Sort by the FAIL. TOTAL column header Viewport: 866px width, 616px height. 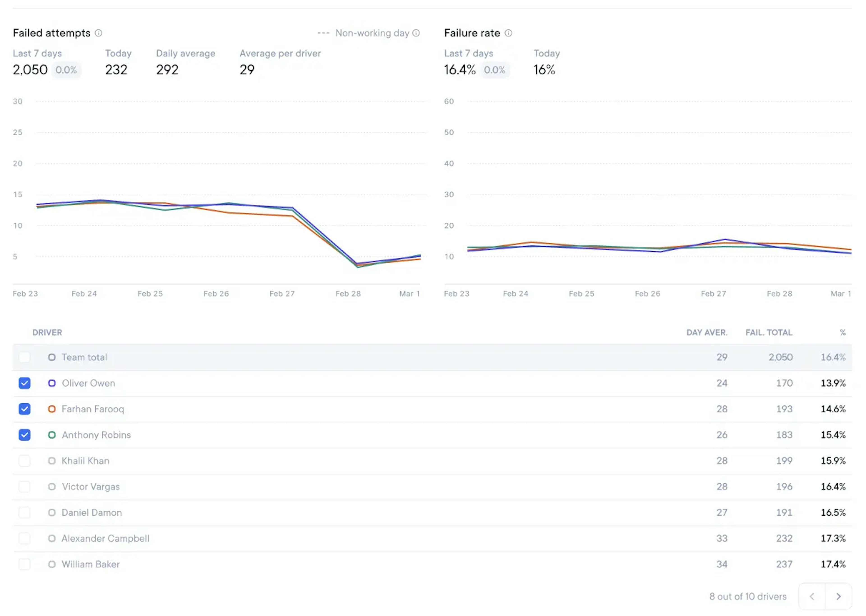coord(769,333)
